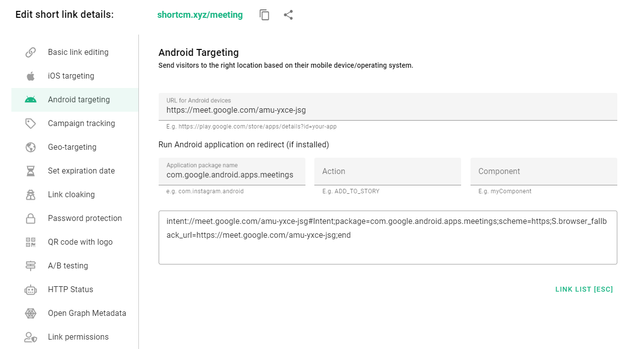Click the Geo-targeting globe icon
This screenshot has height=349, width=644.
(30, 147)
